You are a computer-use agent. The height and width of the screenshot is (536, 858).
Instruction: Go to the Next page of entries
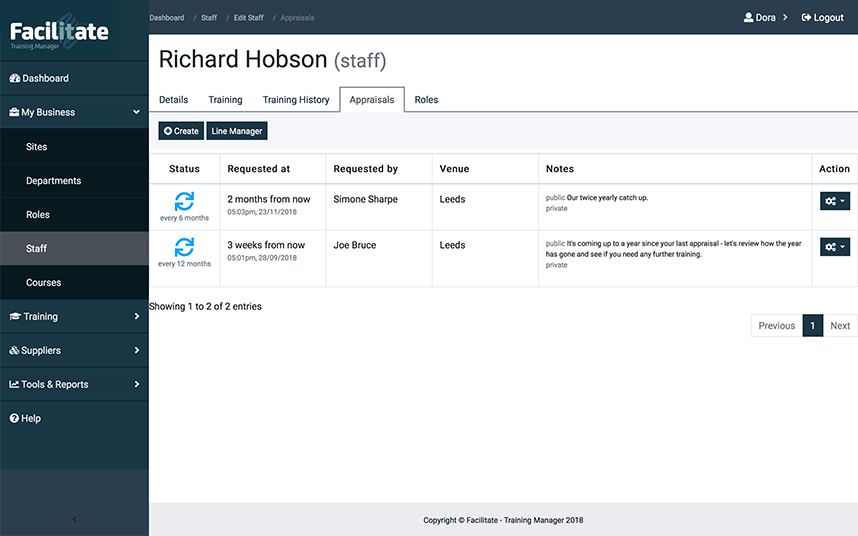tap(840, 326)
